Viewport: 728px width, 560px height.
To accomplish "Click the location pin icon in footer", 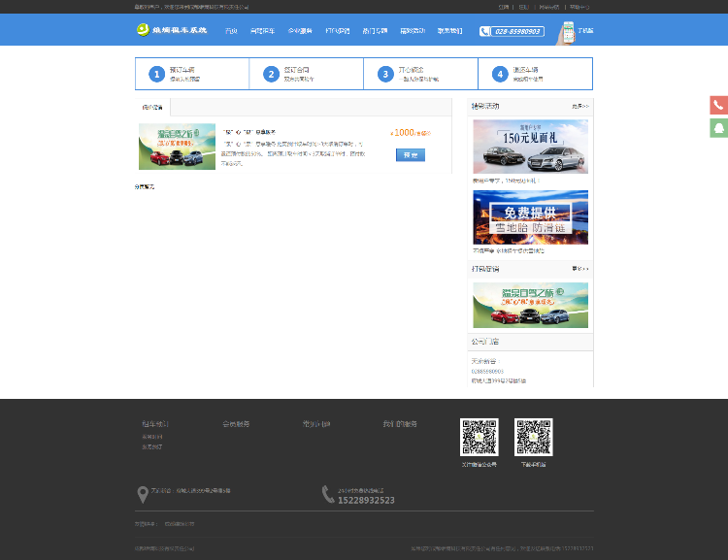I will 143,495.
